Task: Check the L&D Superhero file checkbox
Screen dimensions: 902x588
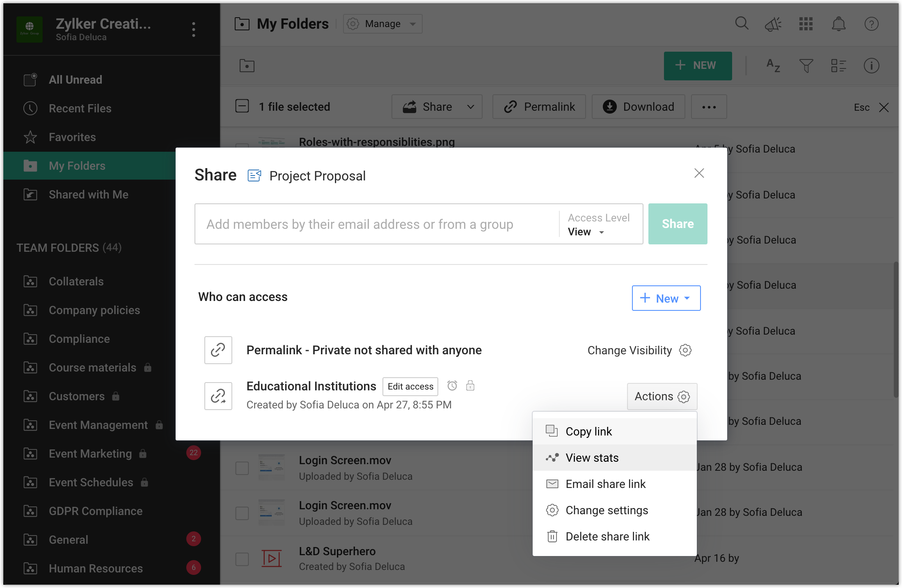Action: tap(242, 558)
